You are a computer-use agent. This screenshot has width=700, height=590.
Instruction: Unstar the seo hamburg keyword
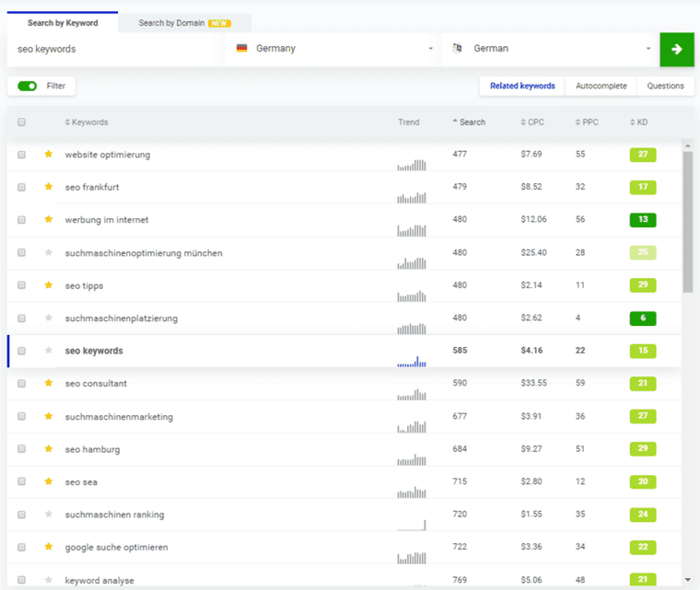49,448
